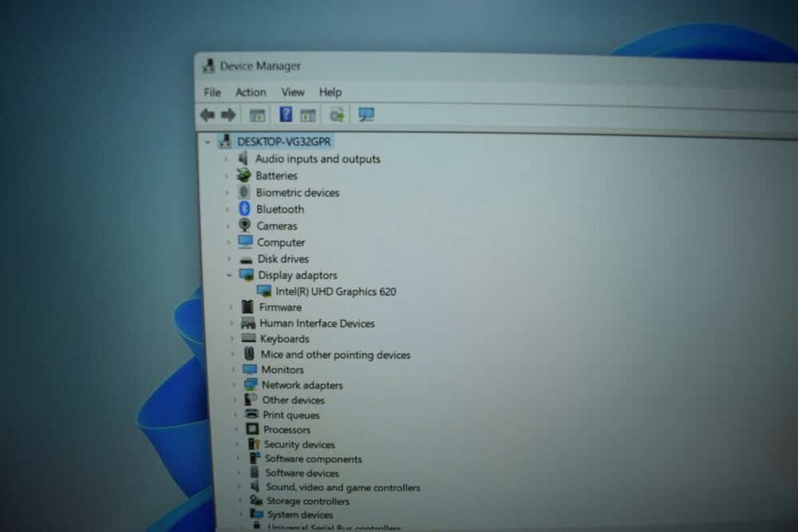
Task: Click the Monitors category icon
Action: (x=249, y=369)
